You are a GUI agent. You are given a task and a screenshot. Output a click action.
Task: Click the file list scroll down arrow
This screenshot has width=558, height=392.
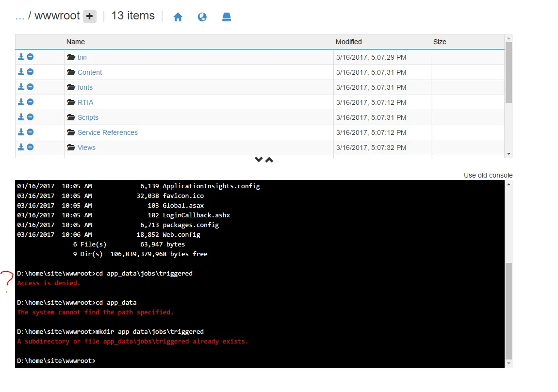click(509, 154)
